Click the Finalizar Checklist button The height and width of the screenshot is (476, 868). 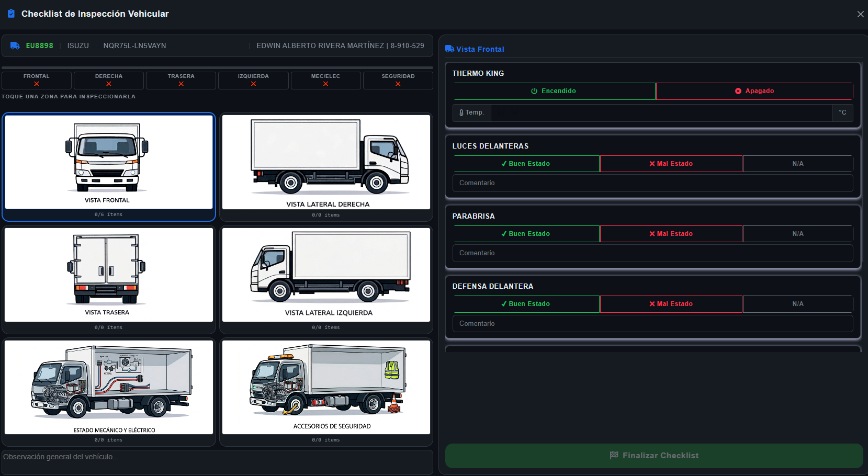click(x=654, y=456)
